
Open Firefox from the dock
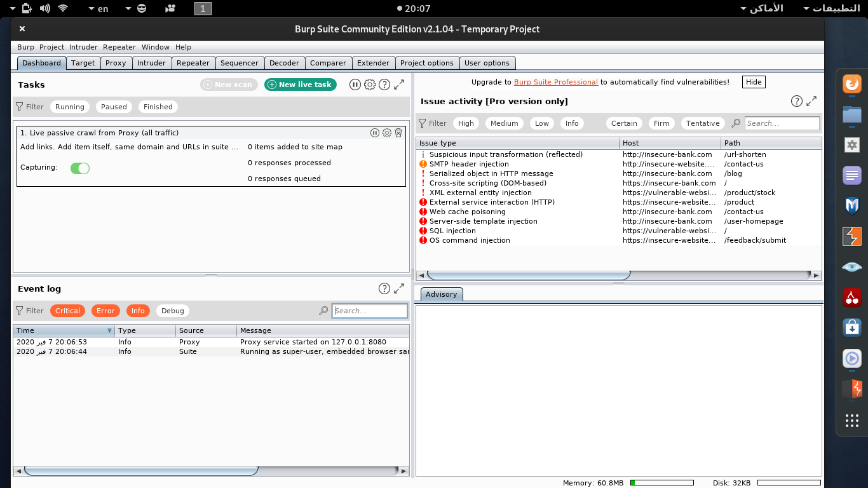coord(851,85)
